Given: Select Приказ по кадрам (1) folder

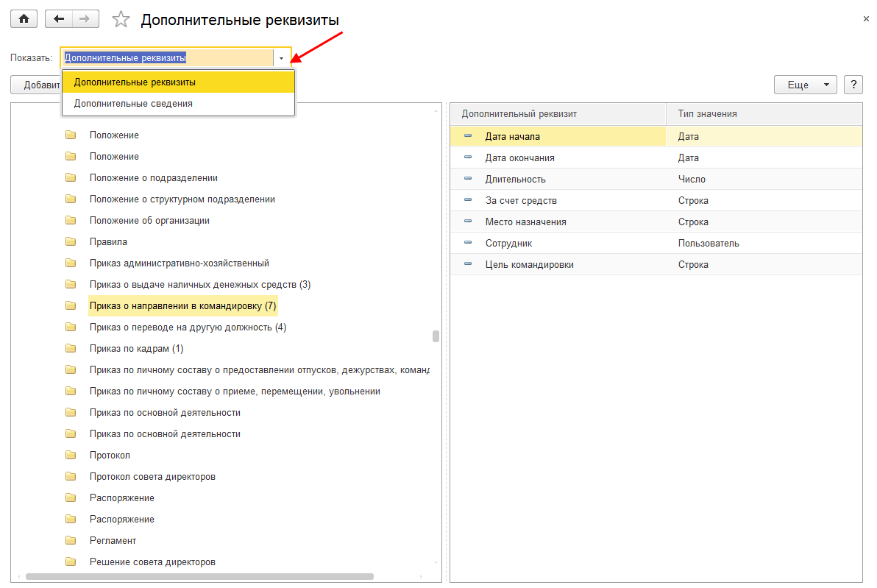Looking at the screenshot, I should (136, 348).
